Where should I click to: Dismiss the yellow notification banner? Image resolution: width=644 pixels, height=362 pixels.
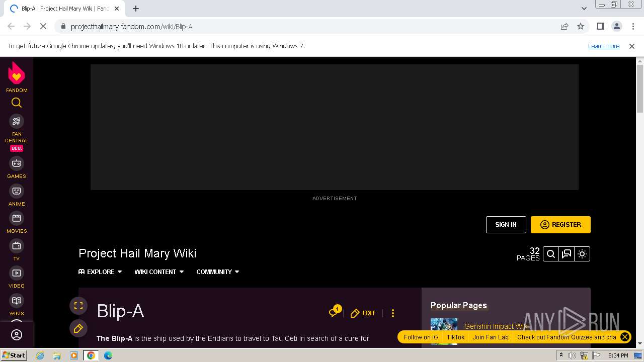click(625, 337)
